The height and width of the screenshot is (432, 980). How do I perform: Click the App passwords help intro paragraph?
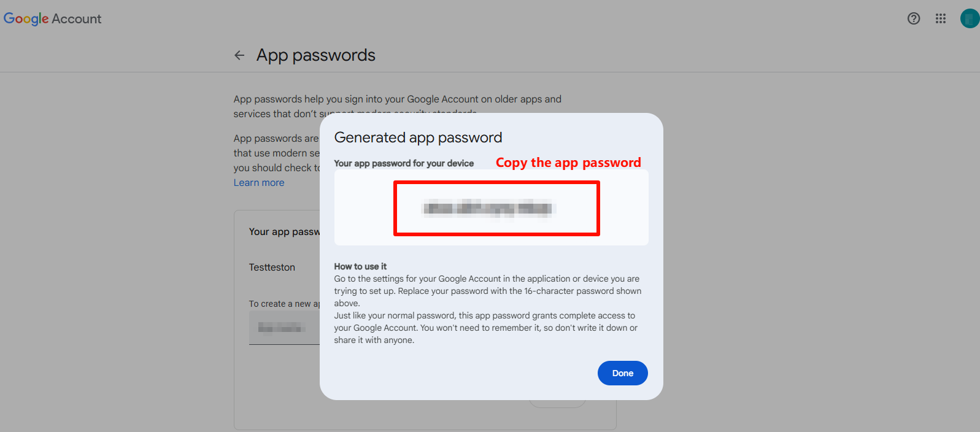coord(397,99)
